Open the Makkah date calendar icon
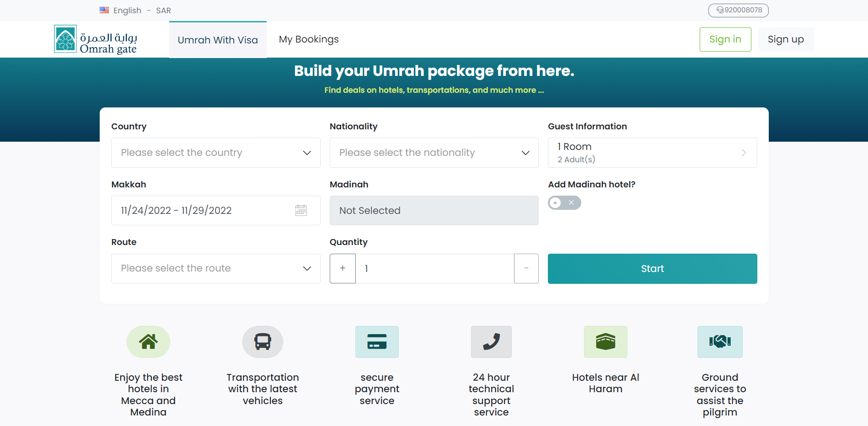The width and height of the screenshot is (868, 426). [x=301, y=210]
